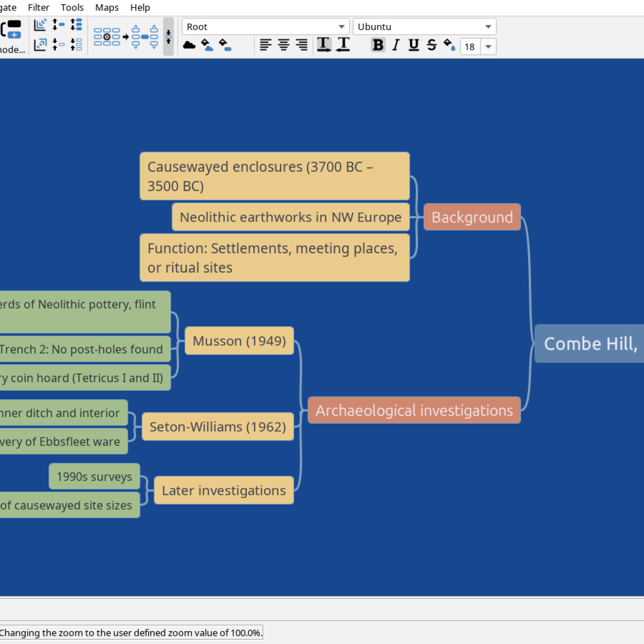Open the Ubuntu font family dropdown
The image size is (644, 644).
point(424,27)
